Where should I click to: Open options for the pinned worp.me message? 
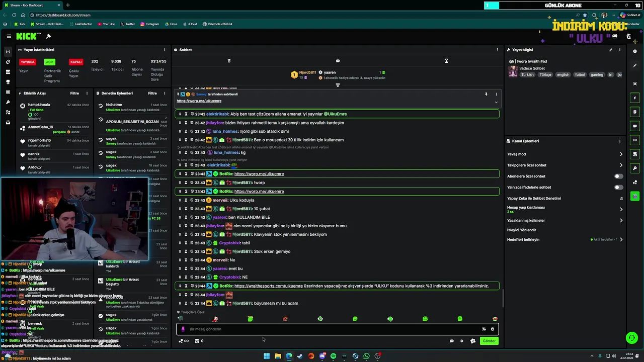coord(496,94)
